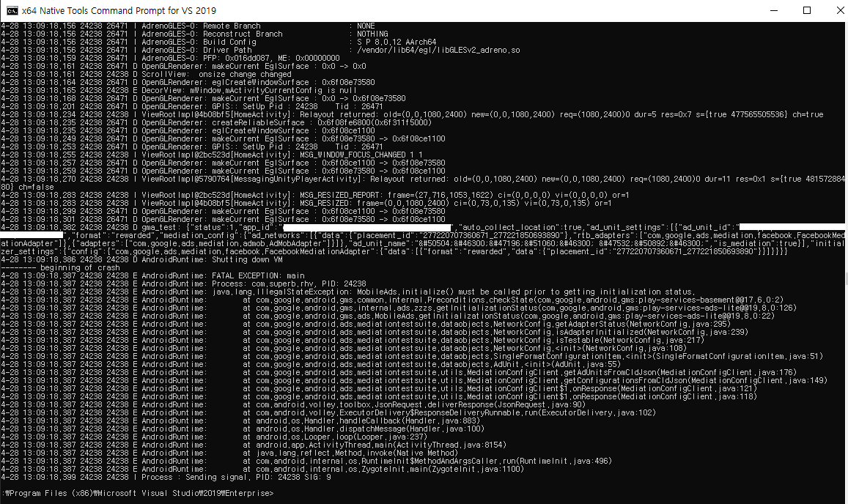Viewport: 848px width, 504px height.
Task: Click the 'DecorView: mWindow.mActivityCurrentConfig is null' line
Action: click(x=179, y=90)
